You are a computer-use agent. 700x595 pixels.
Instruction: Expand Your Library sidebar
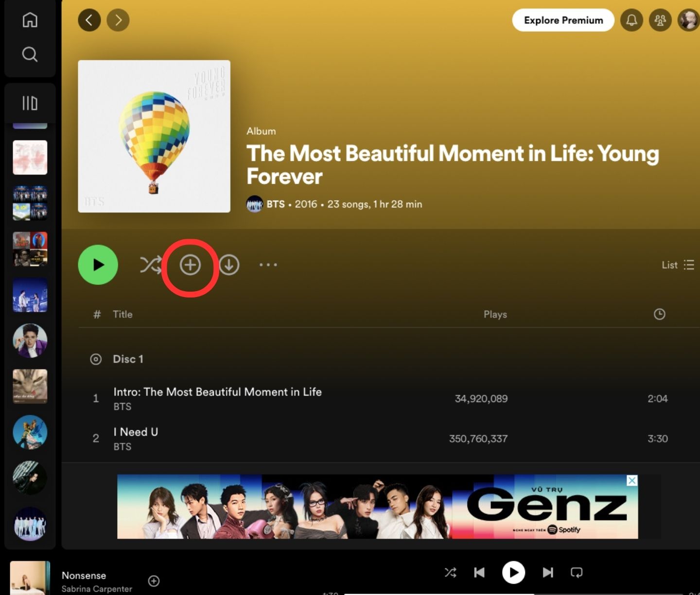pyautogui.click(x=30, y=103)
